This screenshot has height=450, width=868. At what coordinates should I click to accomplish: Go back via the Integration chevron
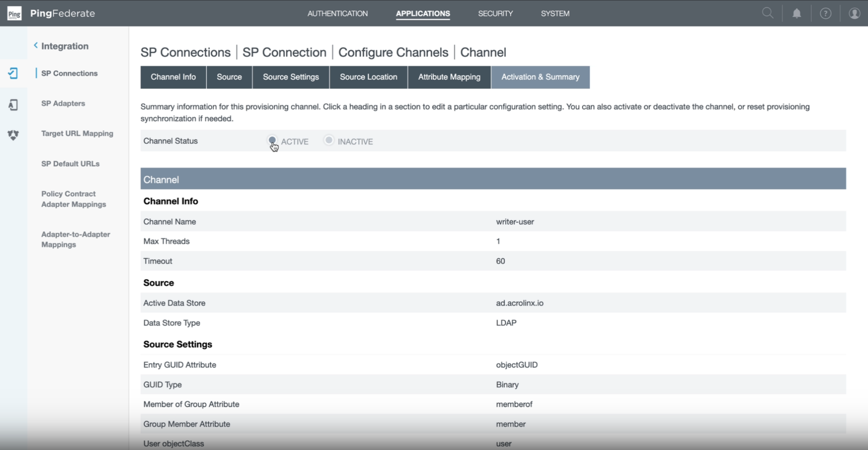click(36, 45)
